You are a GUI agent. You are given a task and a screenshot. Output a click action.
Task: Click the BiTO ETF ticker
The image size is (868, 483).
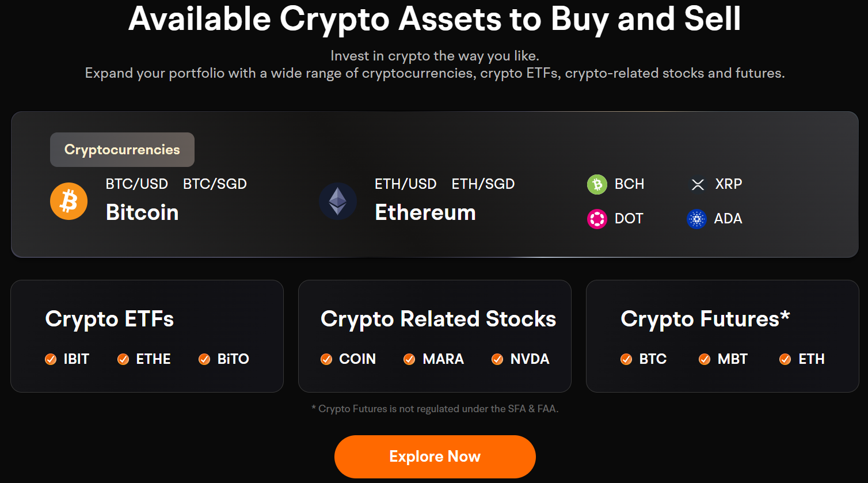click(233, 359)
